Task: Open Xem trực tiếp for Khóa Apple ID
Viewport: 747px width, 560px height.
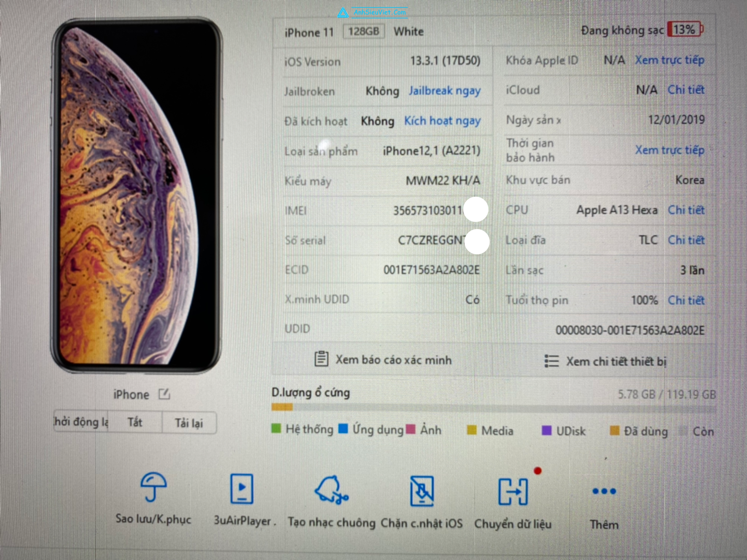Action: click(x=670, y=60)
